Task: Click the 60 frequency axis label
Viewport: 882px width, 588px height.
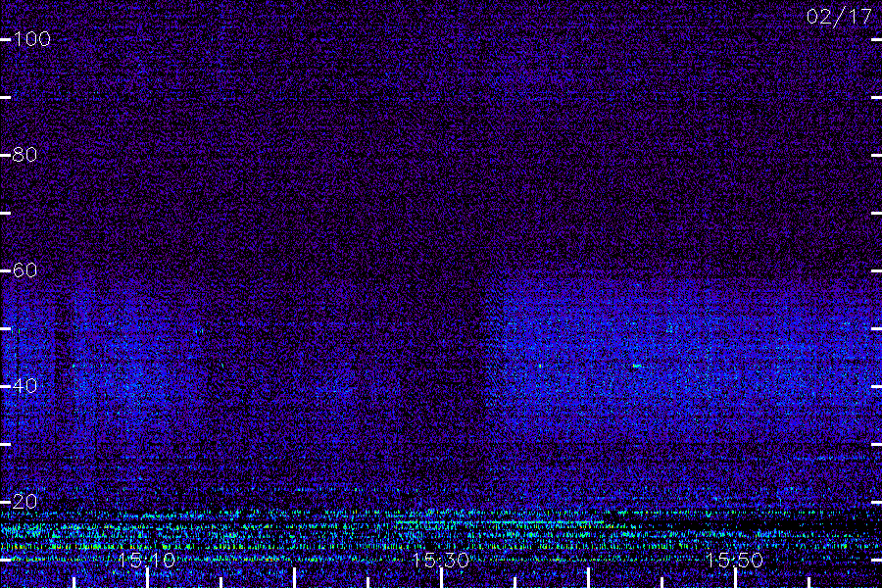Action: tap(25, 270)
